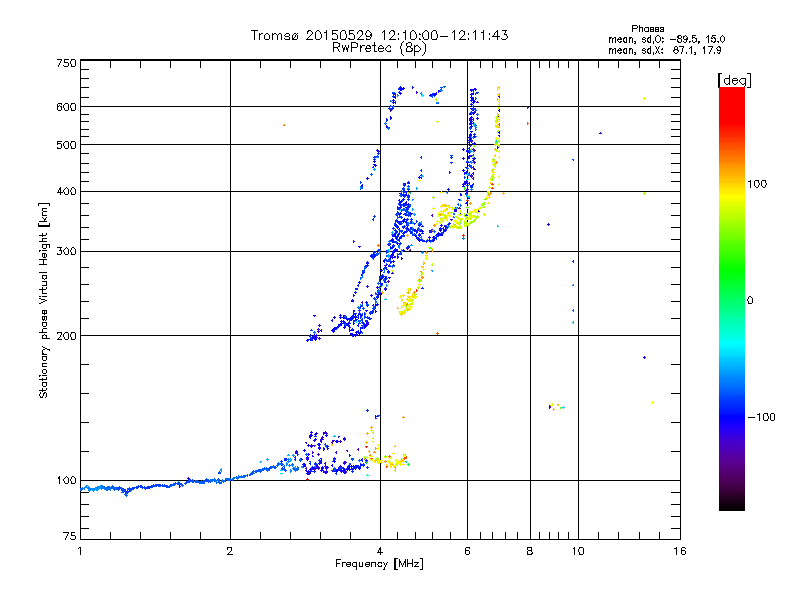
Task: Click the y-axis tick label '400'
Action: (66, 191)
